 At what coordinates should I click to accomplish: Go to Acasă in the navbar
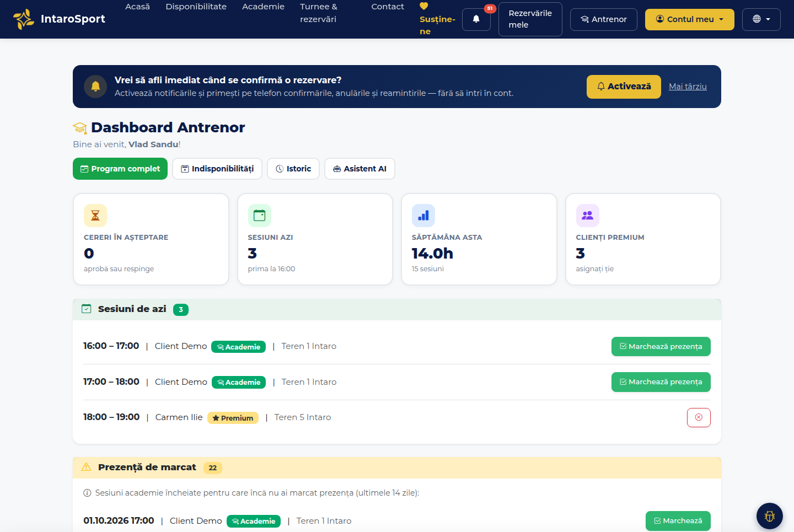point(138,7)
